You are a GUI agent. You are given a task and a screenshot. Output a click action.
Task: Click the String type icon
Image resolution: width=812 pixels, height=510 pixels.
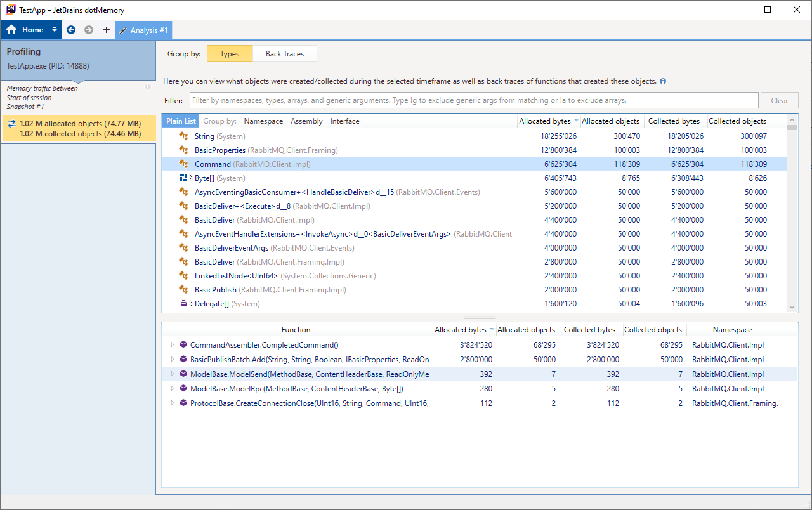(x=184, y=136)
